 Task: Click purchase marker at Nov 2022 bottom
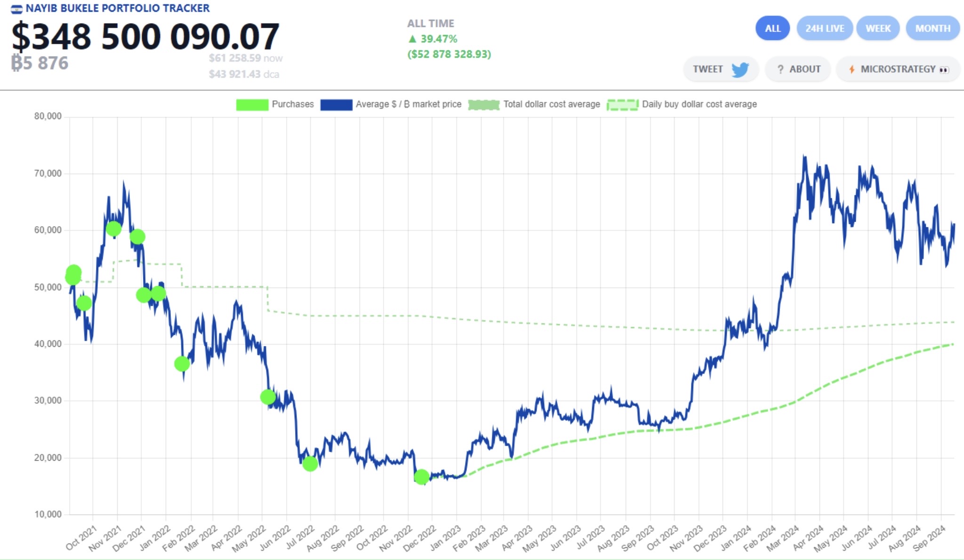pyautogui.click(x=421, y=477)
